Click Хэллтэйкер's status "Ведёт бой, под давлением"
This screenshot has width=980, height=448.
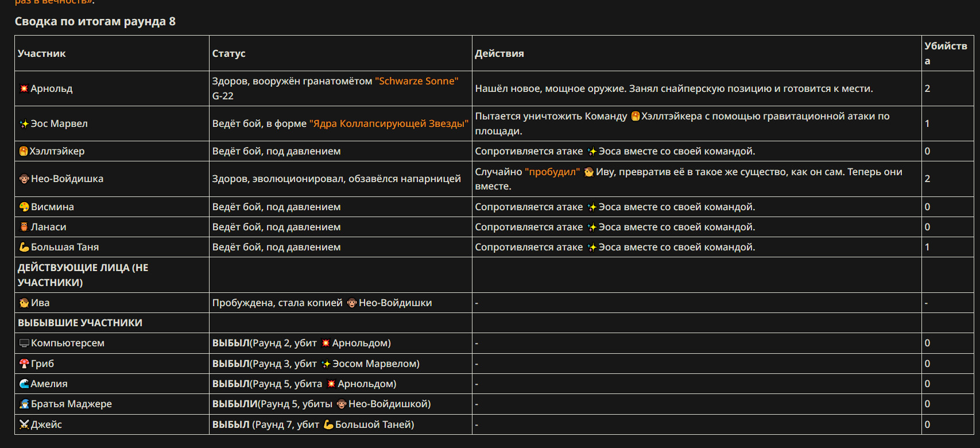276,151
